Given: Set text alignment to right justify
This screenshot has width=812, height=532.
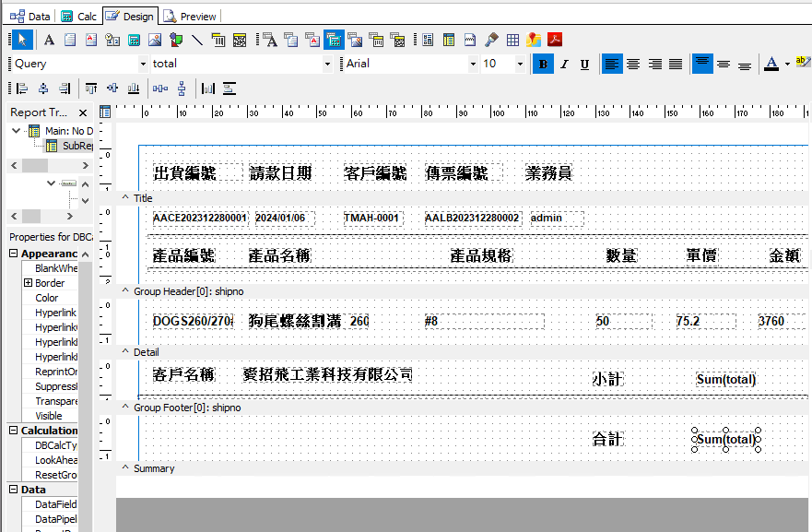Looking at the screenshot, I should tap(654, 65).
